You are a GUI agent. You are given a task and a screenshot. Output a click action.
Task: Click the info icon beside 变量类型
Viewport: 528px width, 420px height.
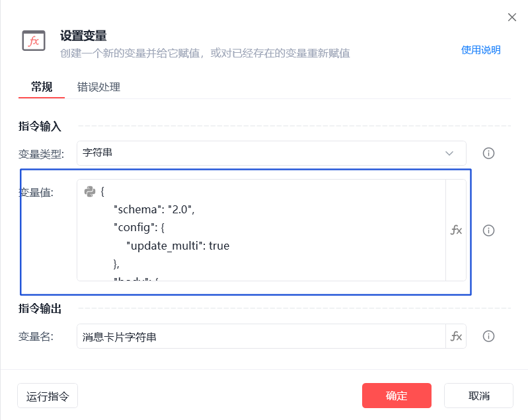(x=489, y=153)
